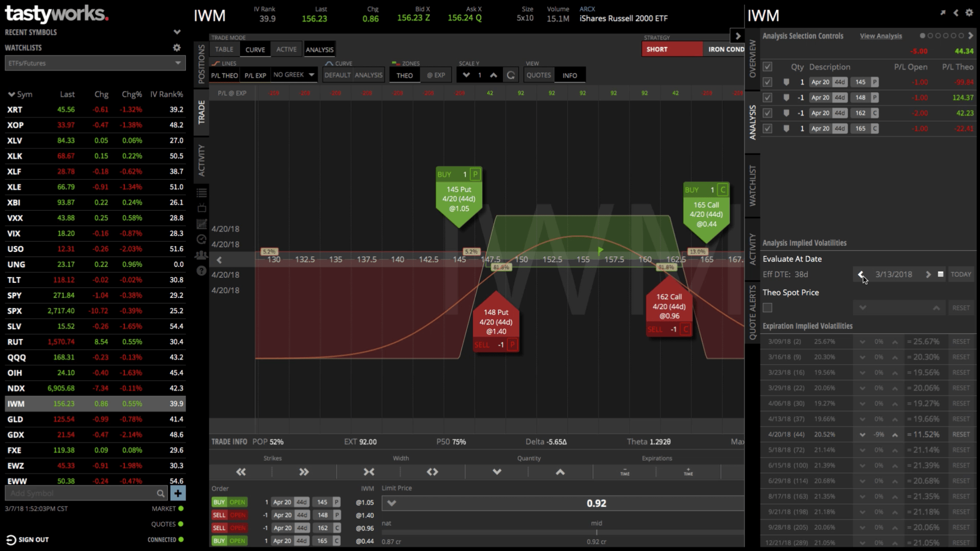
Task: Go back in the right panel
Action: tap(956, 13)
